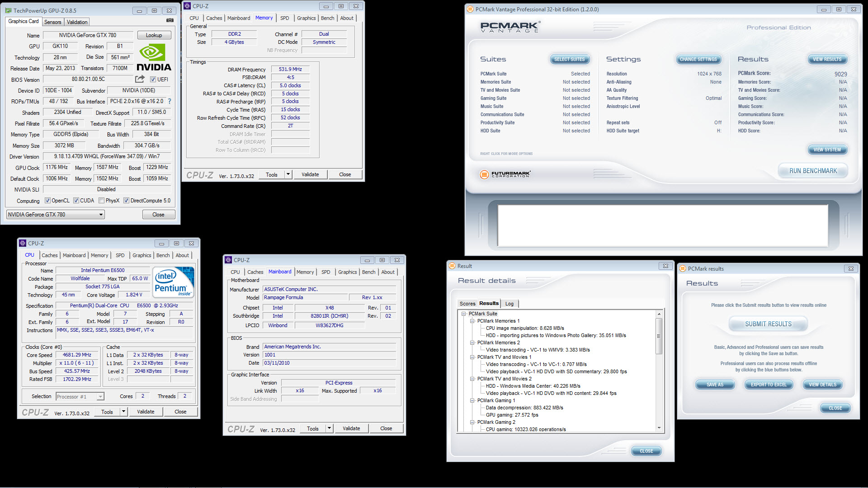Image resolution: width=868 pixels, height=488 pixels.
Task: Click the RUN BENCHMARK button
Action: 813,171
